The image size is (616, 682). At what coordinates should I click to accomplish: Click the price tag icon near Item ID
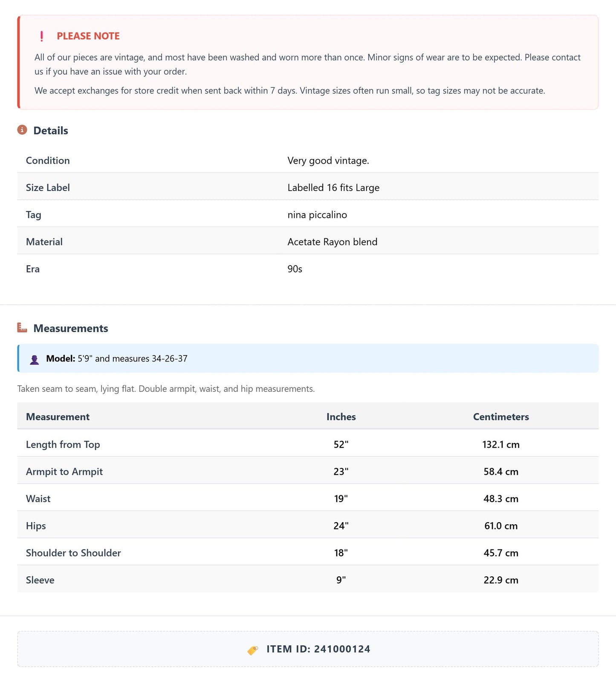253,650
